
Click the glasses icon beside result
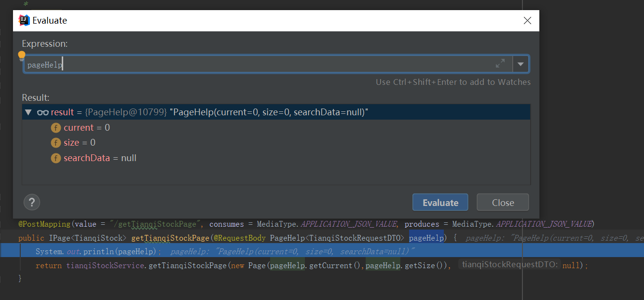coord(43,112)
